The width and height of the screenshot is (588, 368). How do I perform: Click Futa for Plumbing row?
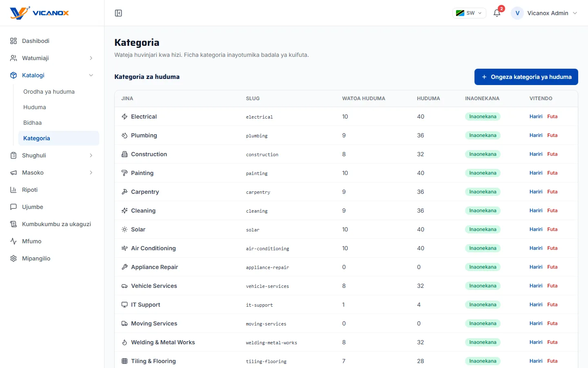click(552, 135)
